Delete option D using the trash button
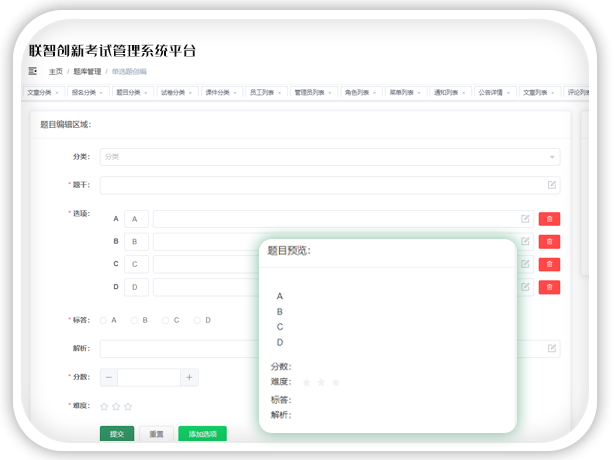Viewport: 614px width, 460px height. (x=549, y=287)
